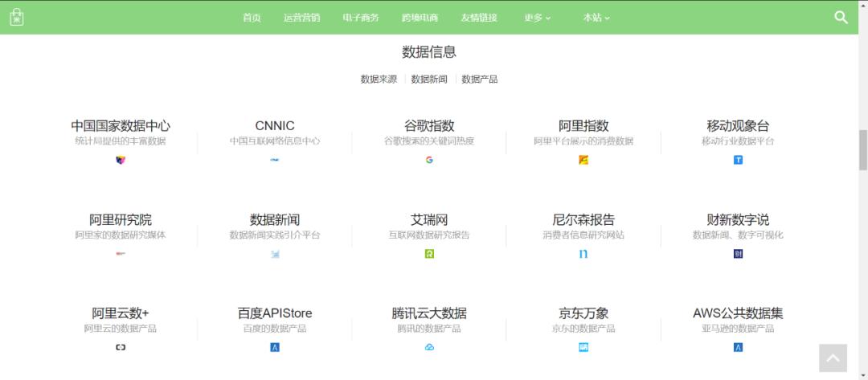Screen dimensions: 868x380
Task: Switch to the 数据来源 tab
Action: pos(379,79)
